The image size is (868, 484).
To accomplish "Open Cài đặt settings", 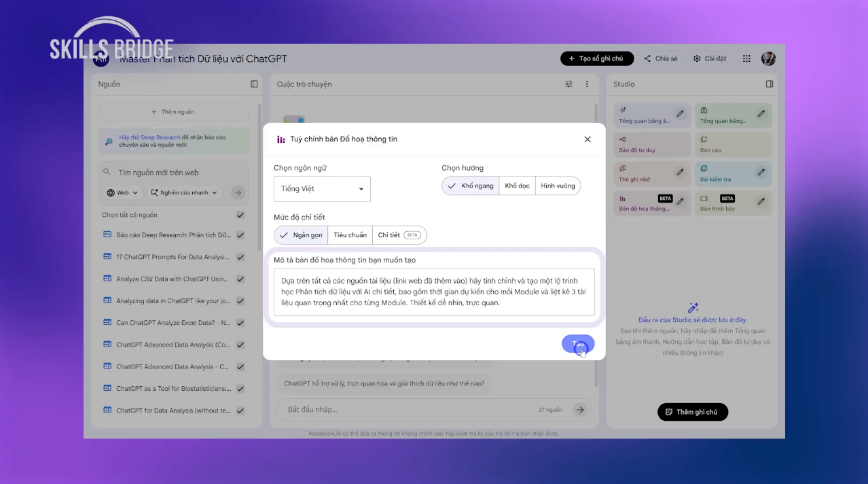I will (x=710, y=59).
